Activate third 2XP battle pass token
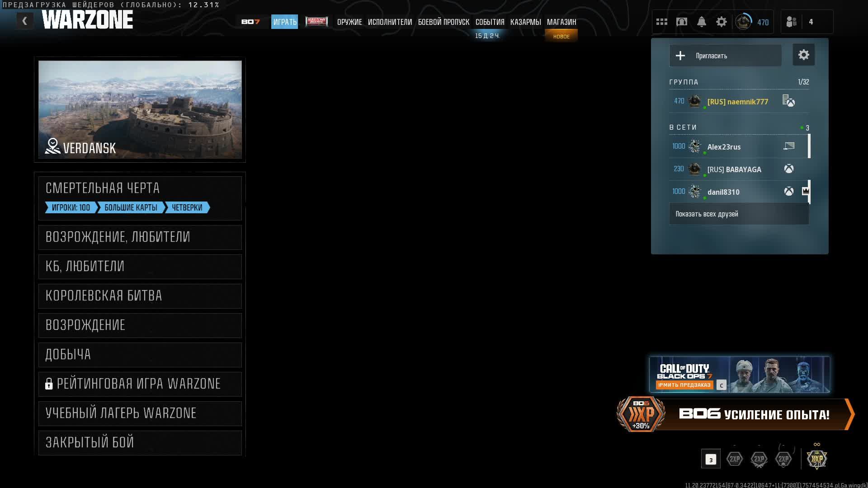This screenshot has height=488, width=868. pyautogui.click(x=783, y=459)
